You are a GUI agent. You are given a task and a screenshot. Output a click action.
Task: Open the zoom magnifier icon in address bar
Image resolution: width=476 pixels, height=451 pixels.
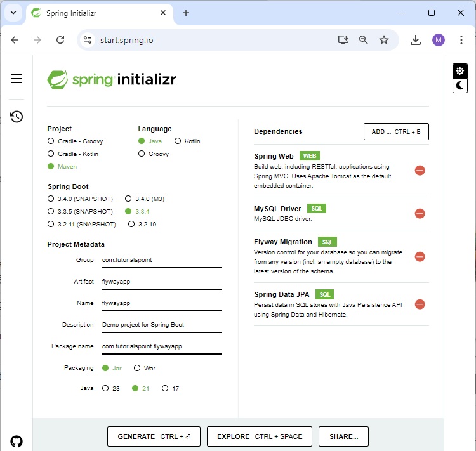click(x=364, y=40)
